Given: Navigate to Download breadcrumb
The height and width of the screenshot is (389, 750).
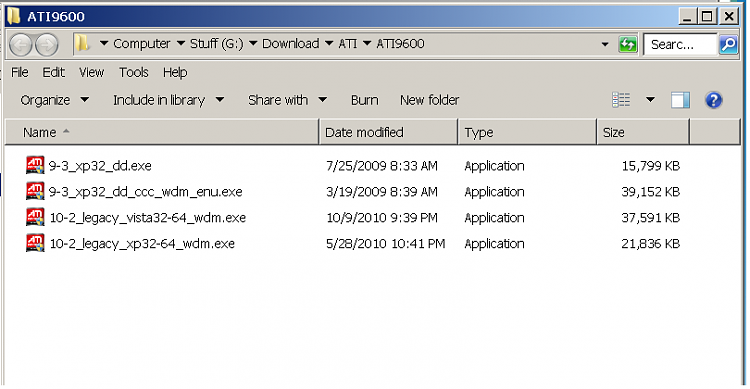Looking at the screenshot, I should [x=290, y=44].
